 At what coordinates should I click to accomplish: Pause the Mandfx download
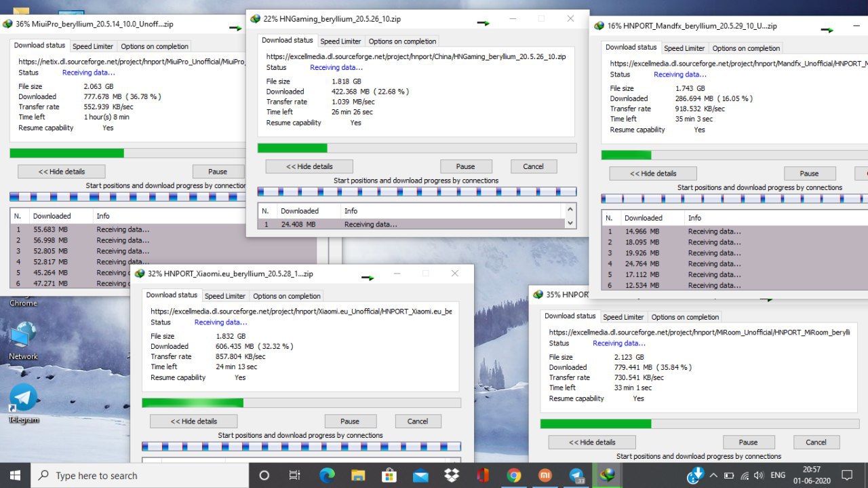810,173
